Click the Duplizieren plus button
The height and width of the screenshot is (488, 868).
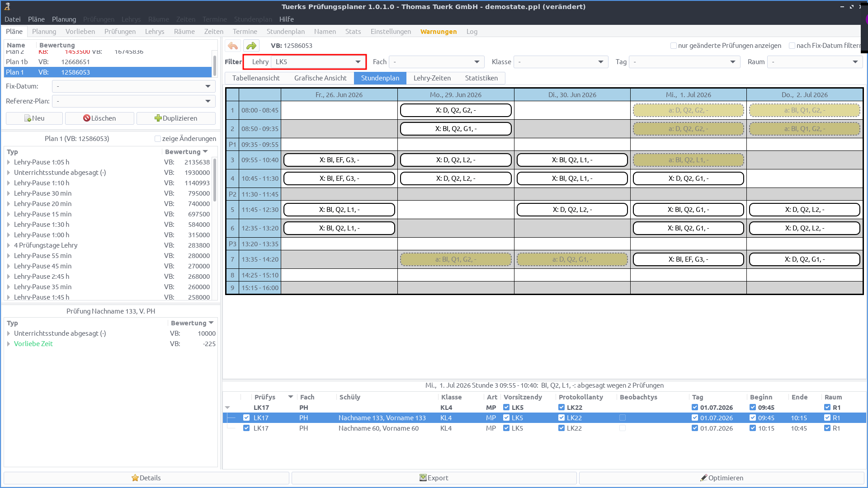click(176, 118)
